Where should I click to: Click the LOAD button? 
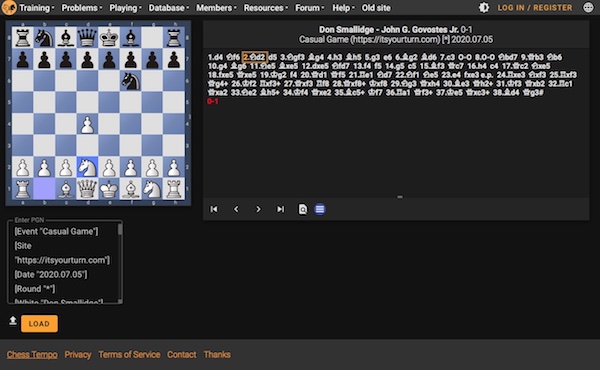pyautogui.click(x=39, y=324)
